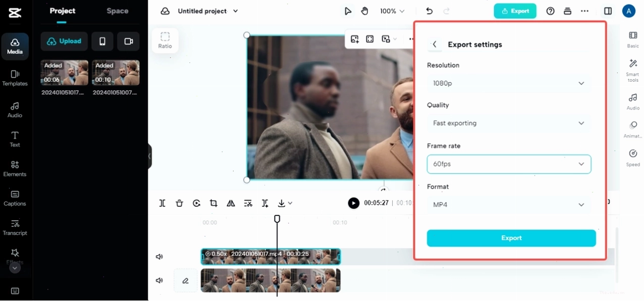Open the Captions panel
Screen dimensions: 644x301
pos(15,198)
